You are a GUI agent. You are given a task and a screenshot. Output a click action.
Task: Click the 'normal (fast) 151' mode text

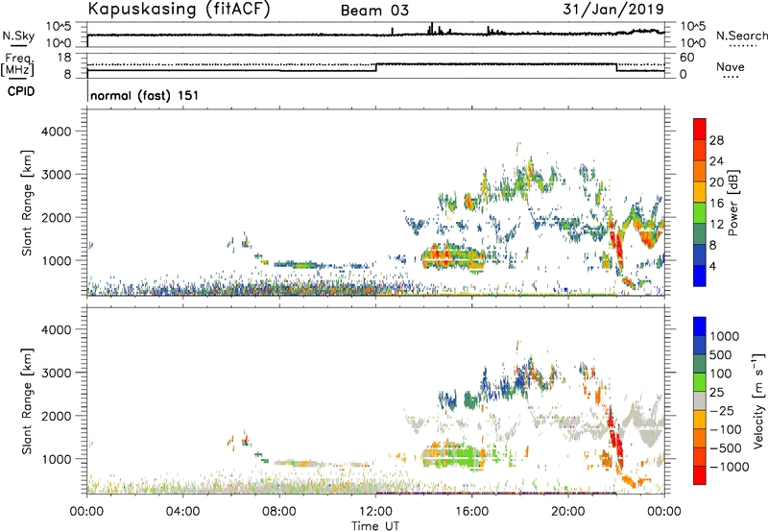click(145, 95)
